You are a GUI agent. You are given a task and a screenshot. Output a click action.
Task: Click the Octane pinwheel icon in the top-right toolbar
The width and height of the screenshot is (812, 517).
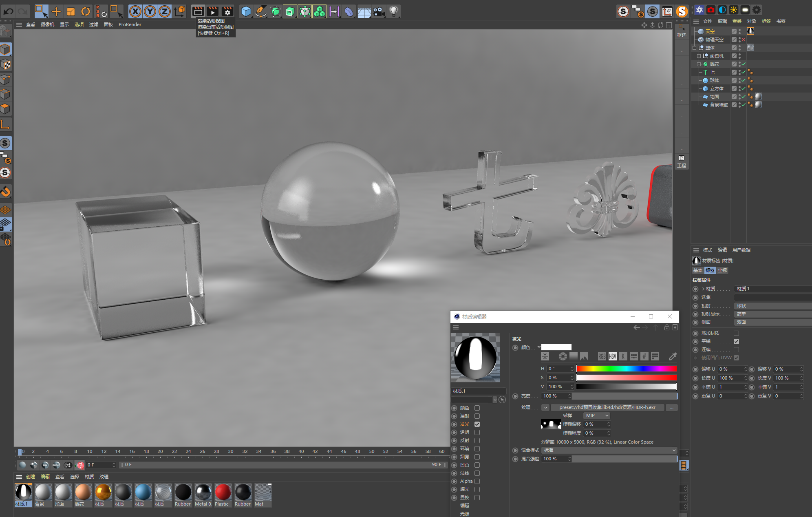pos(699,10)
